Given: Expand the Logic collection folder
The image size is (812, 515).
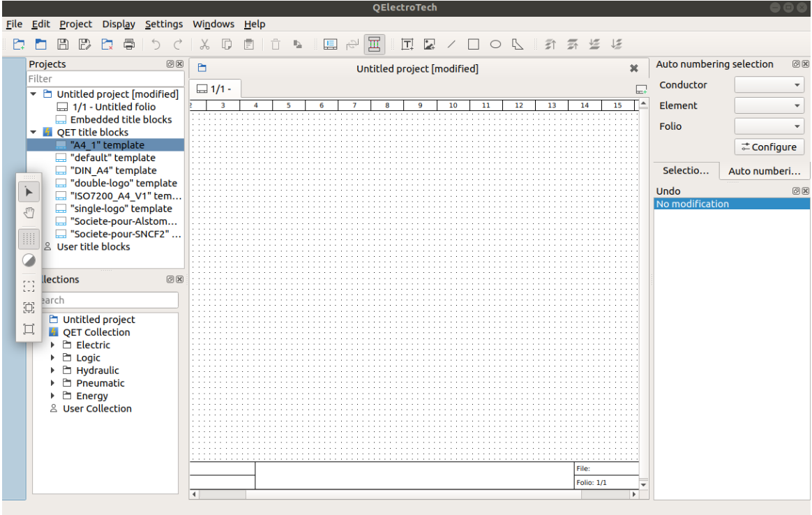Looking at the screenshot, I should tap(52, 357).
